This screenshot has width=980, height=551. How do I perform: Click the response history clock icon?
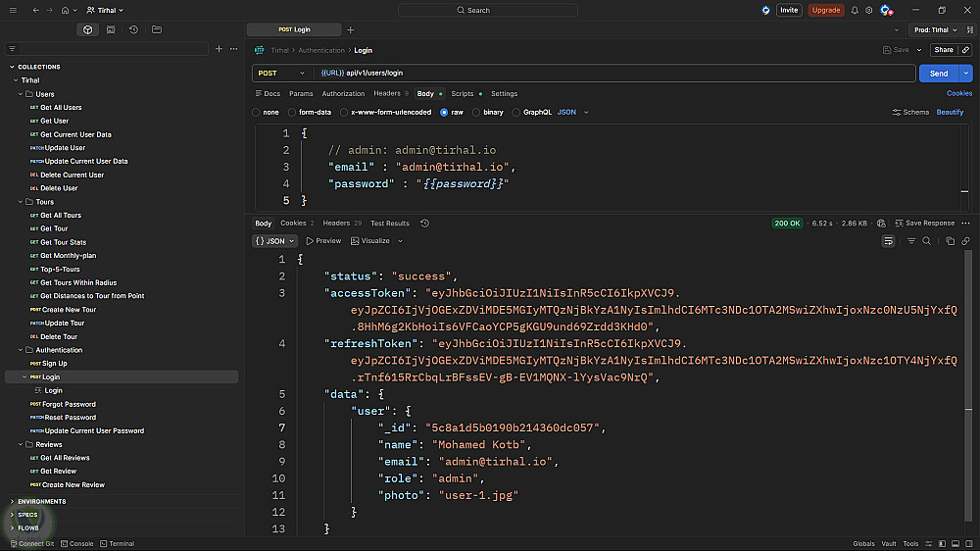pos(424,224)
